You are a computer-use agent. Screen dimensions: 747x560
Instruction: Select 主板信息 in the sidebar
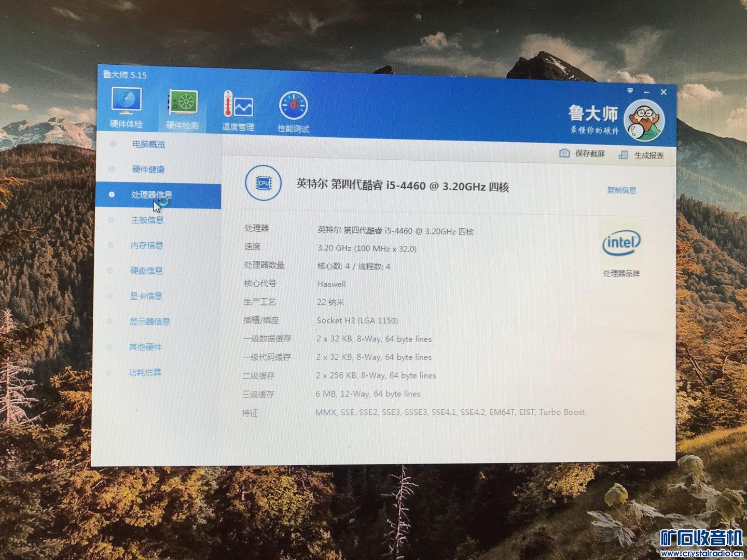point(147,220)
